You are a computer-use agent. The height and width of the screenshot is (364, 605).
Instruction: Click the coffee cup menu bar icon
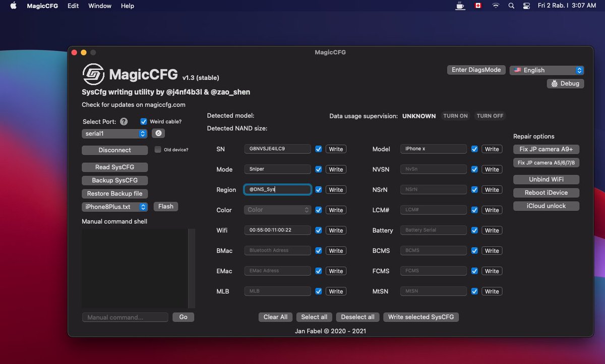(460, 6)
